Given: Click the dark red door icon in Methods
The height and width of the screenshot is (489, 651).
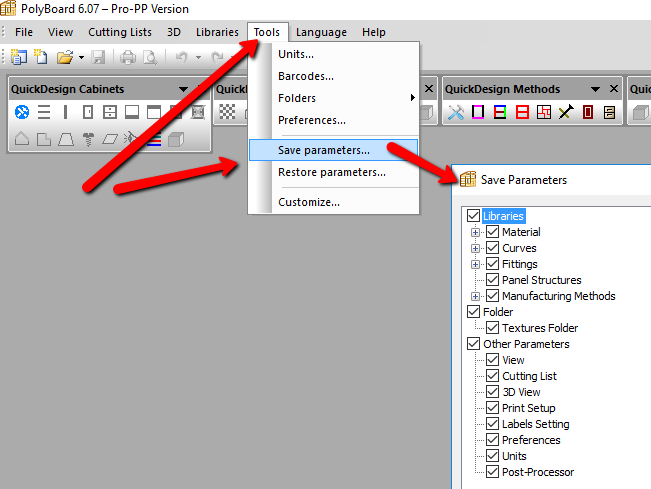Looking at the screenshot, I should click(587, 112).
